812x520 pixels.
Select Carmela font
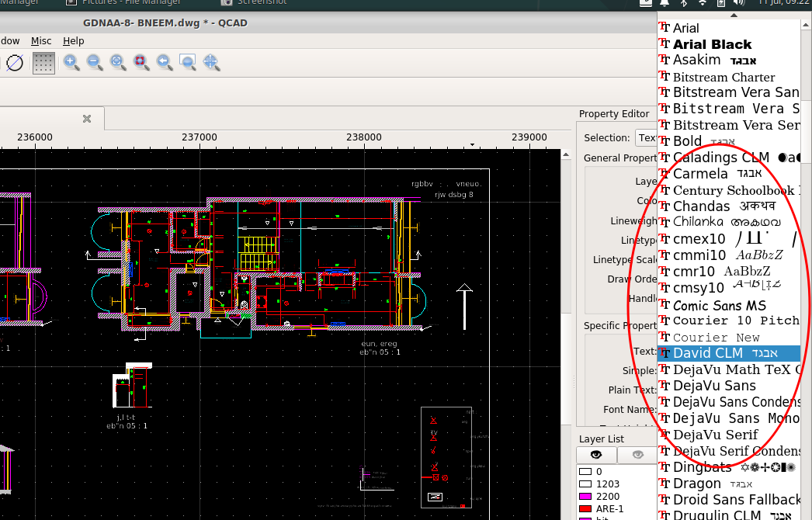[x=729, y=174]
